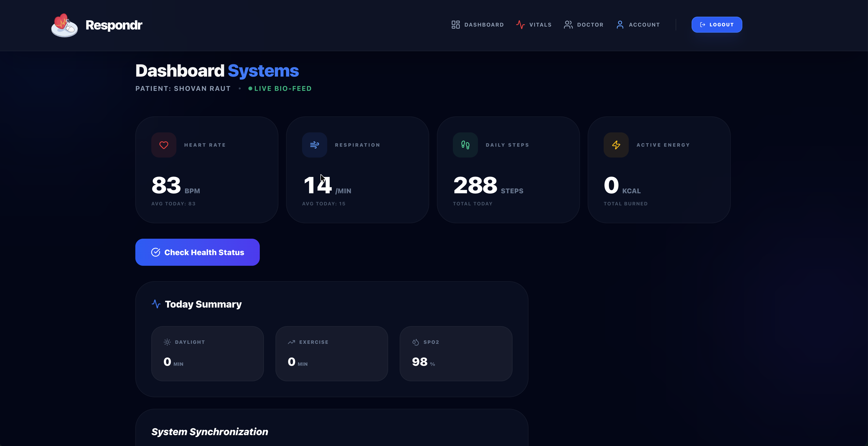Select the SpO2 98% summary tile
868x446 pixels.
pos(456,354)
